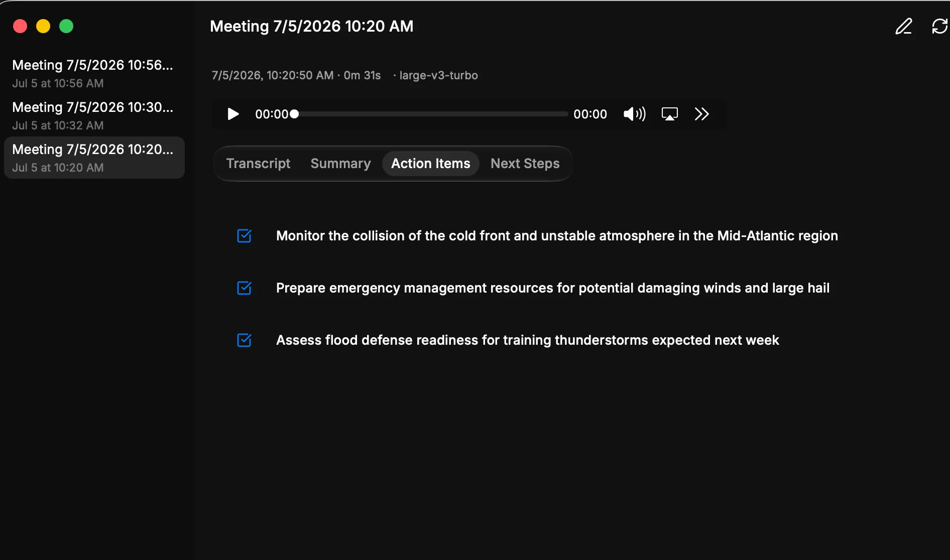The image size is (950, 560).
Task: Click the total duration 00:00 label
Action: [590, 114]
